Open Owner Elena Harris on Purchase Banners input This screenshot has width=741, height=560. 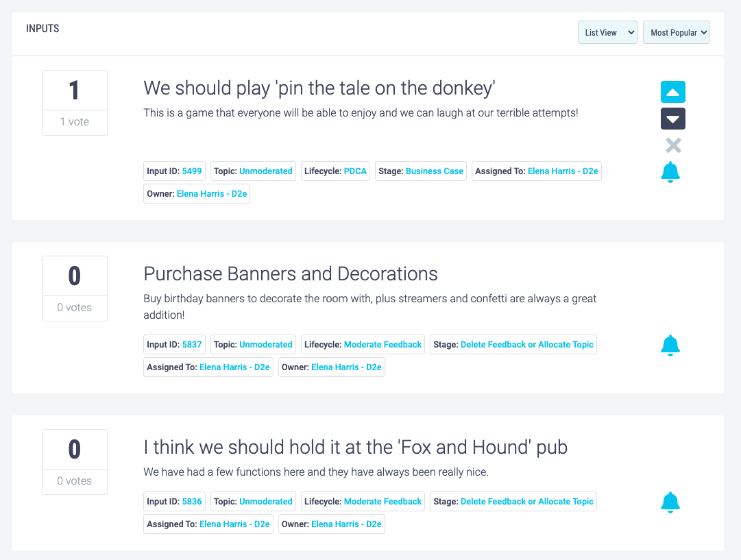coord(346,367)
